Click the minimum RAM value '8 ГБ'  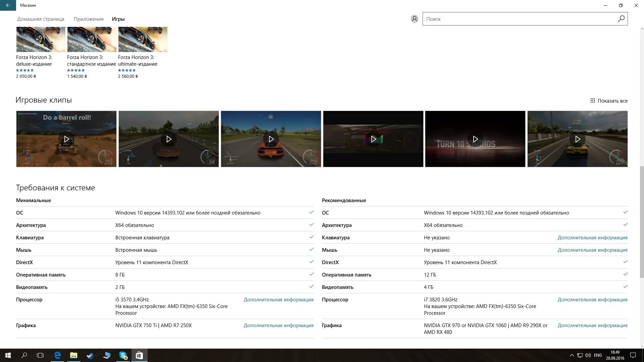(x=120, y=275)
